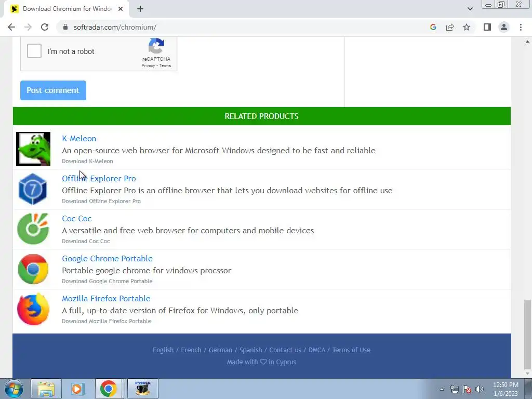Reload the page with the refresh icon
The image size is (532, 399).
(45, 27)
